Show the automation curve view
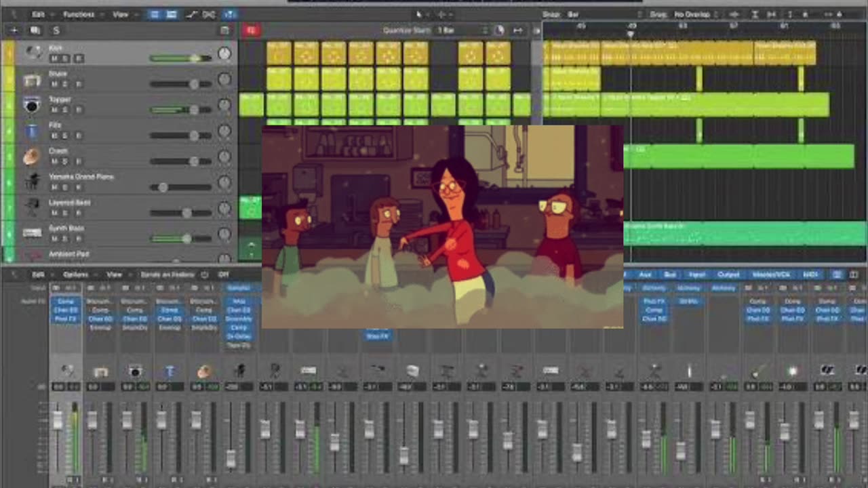The image size is (868, 488). coord(192,14)
